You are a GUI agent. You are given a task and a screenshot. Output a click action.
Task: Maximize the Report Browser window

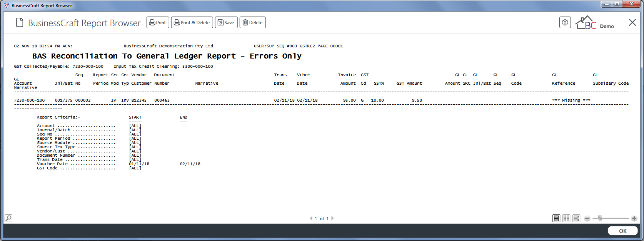point(617,4)
